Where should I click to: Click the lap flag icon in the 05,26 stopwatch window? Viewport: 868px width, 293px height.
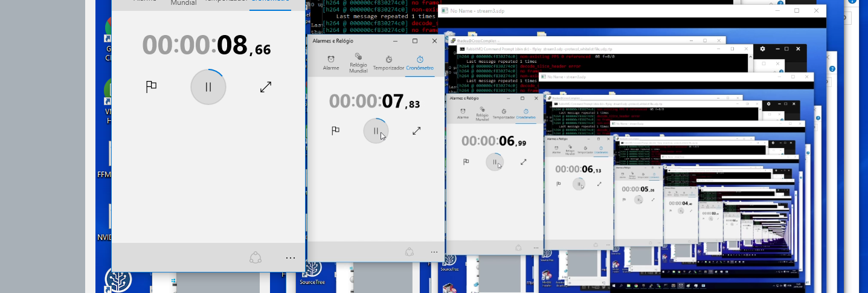(x=623, y=199)
